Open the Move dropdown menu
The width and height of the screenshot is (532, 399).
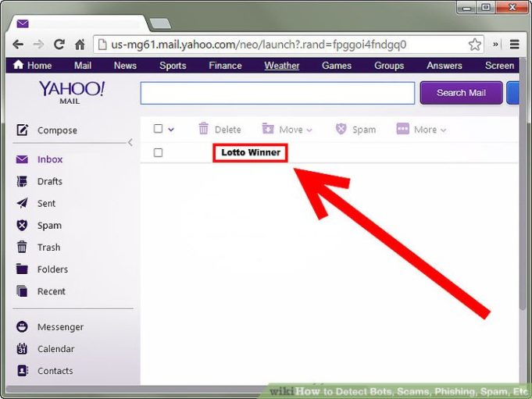[x=287, y=130]
